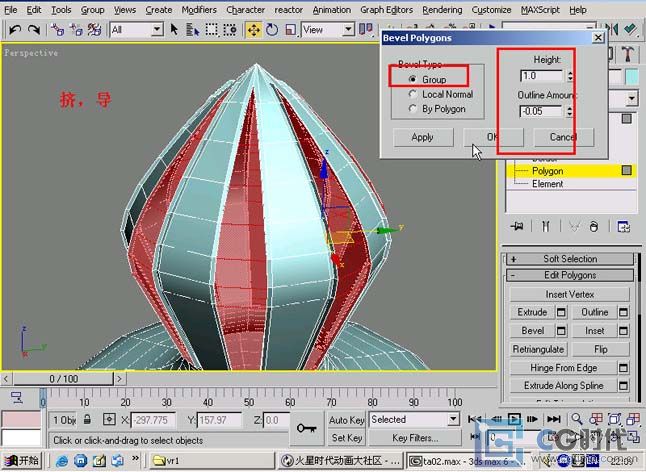Open the Select by Name tool
Screen dimensions: 646x472
(192, 30)
